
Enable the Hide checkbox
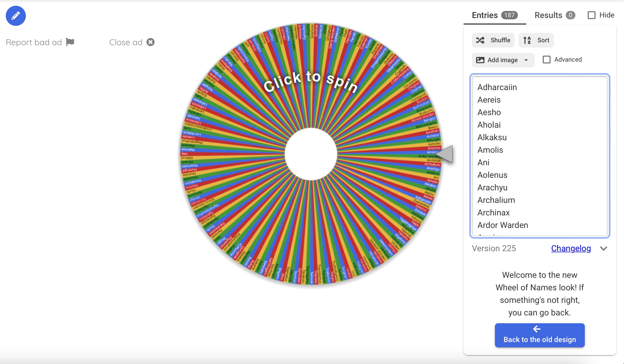click(592, 15)
